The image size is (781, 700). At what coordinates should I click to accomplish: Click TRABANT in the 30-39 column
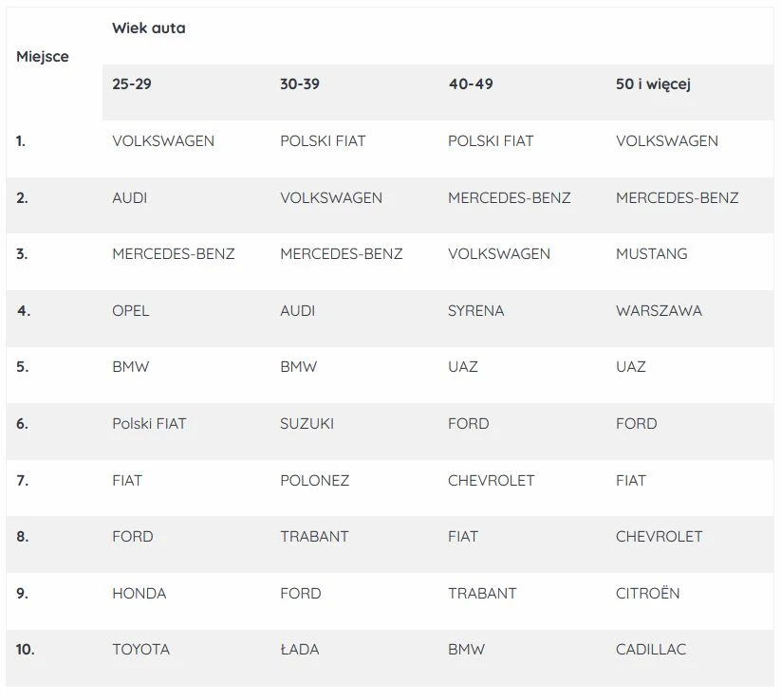coord(314,537)
